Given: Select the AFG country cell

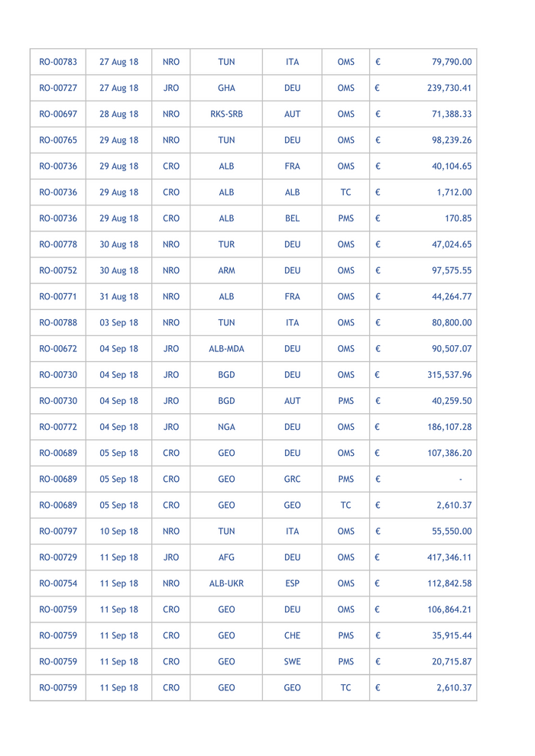Looking at the screenshot, I should click(x=226, y=557).
